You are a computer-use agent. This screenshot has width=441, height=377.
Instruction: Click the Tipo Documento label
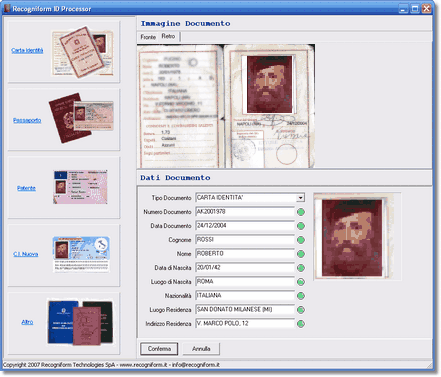(x=171, y=198)
